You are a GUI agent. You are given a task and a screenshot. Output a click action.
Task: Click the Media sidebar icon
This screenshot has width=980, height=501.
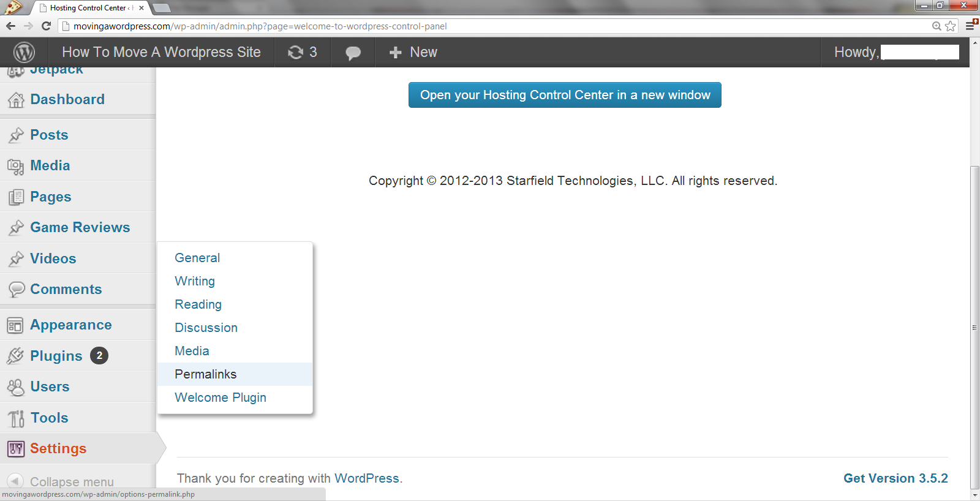(x=16, y=166)
